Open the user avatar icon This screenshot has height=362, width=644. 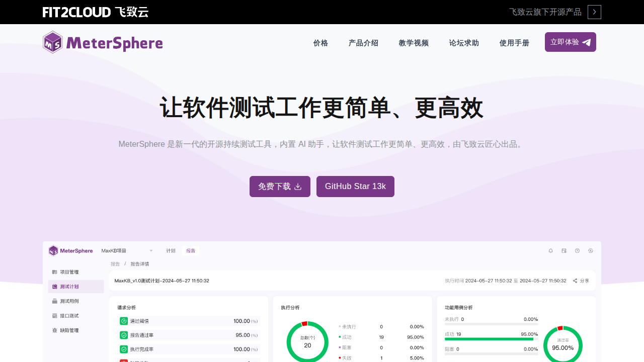click(591, 250)
